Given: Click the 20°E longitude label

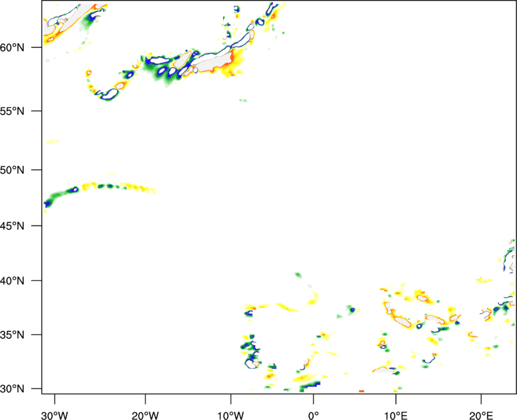Looking at the screenshot, I should (481, 415).
